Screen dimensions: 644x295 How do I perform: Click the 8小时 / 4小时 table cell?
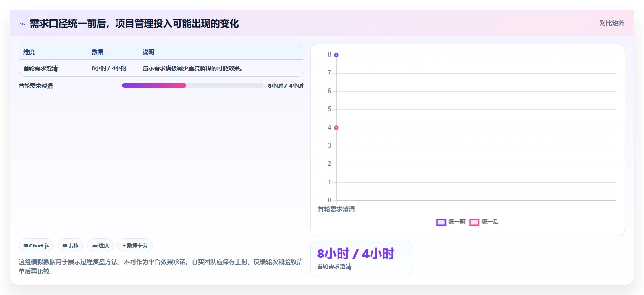click(109, 68)
